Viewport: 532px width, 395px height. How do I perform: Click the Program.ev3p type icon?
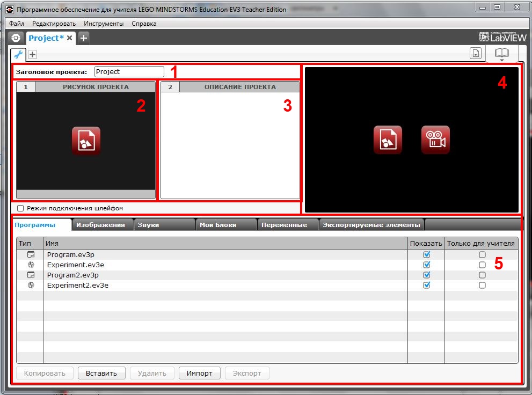point(31,254)
